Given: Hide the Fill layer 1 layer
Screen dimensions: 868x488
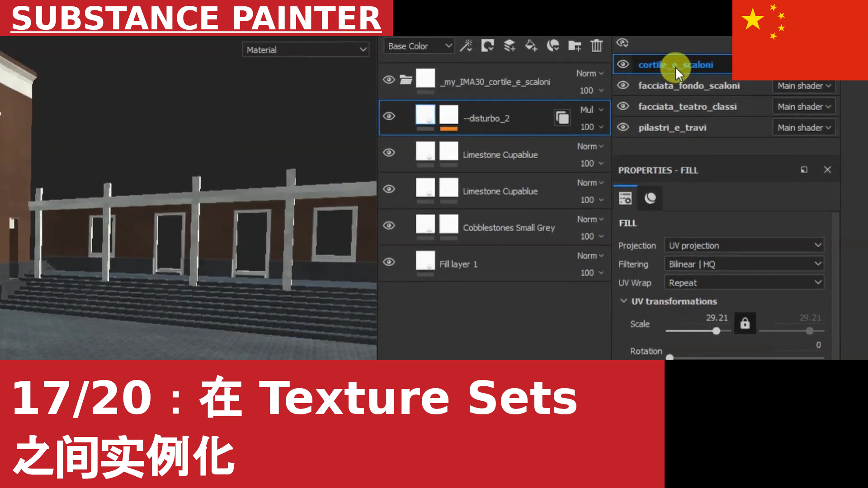Looking at the screenshot, I should coord(389,262).
